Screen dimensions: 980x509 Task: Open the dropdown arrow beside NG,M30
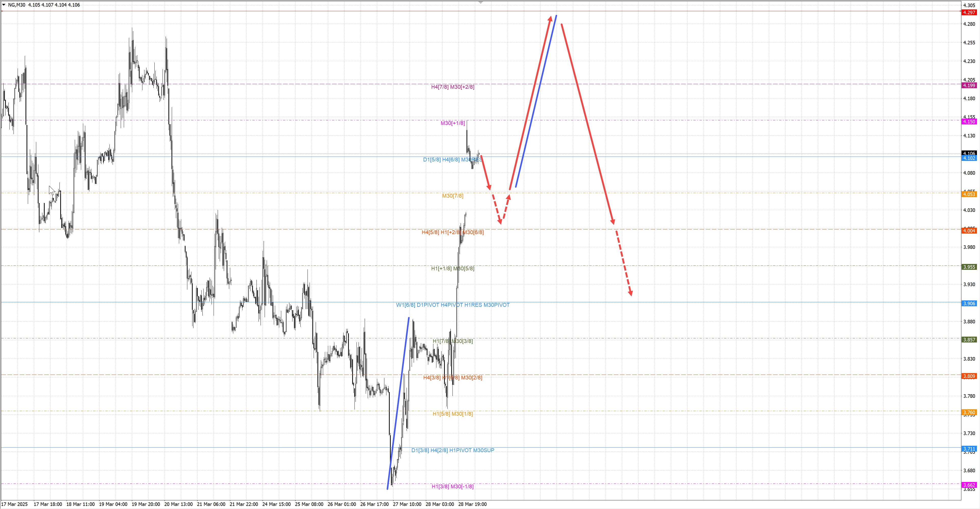click(x=4, y=5)
